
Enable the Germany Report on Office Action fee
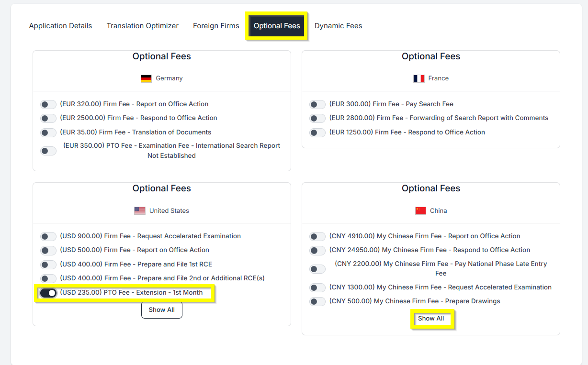click(x=48, y=104)
